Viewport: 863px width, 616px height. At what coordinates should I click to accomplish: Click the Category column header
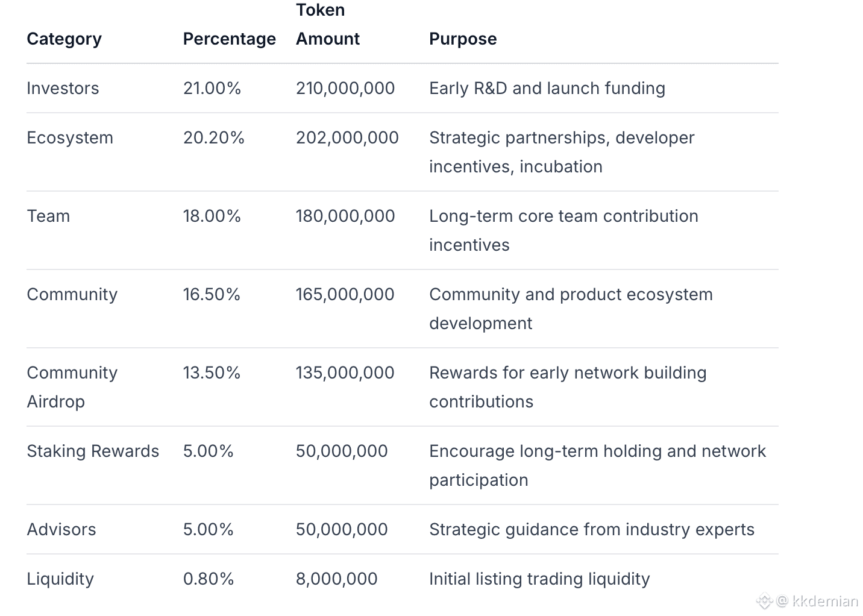[x=64, y=39]
